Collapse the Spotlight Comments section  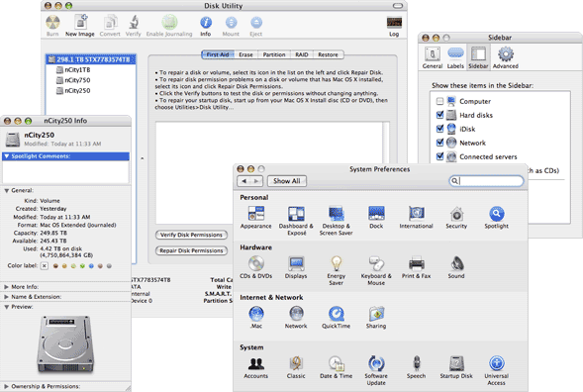click(x=6, y=156)
